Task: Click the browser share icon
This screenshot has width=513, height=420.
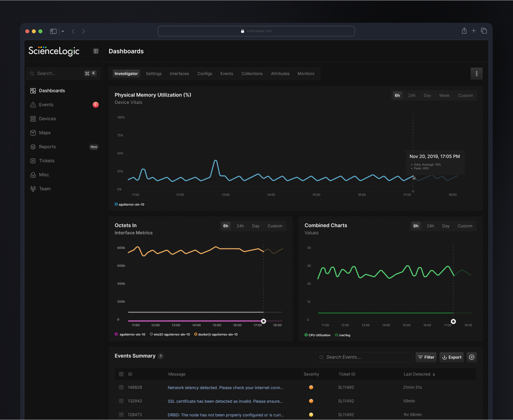Action: (464, 31)
